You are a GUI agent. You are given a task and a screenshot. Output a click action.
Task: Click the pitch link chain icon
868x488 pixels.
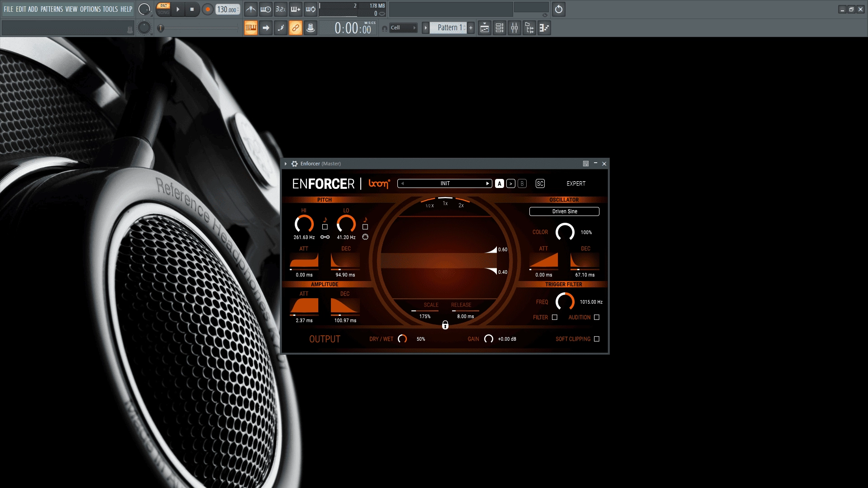coord(325,237)
